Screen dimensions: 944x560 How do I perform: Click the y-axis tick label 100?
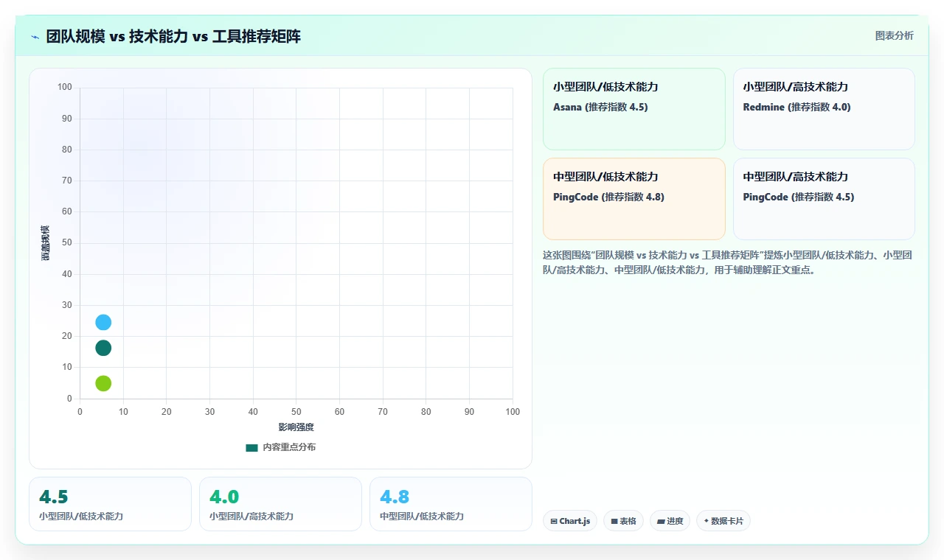65,87
